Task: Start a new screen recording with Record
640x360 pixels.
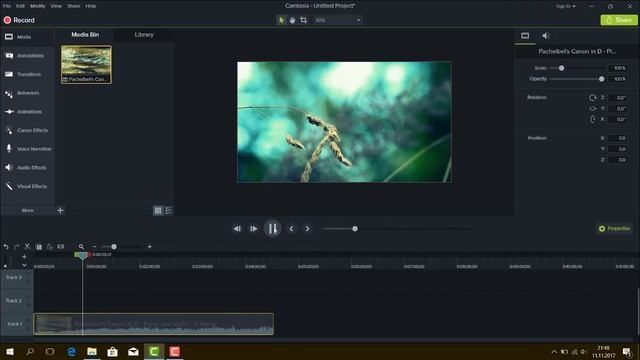Action: click(19, 20)
